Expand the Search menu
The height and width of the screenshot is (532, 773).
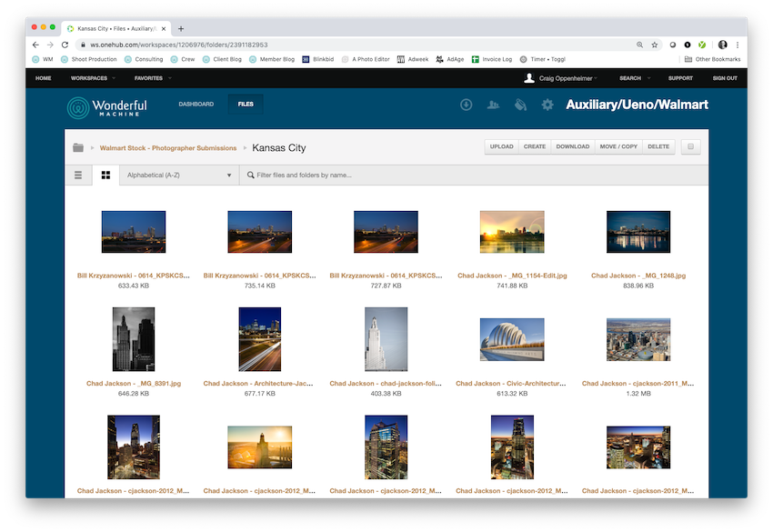(x=635, y=78)
